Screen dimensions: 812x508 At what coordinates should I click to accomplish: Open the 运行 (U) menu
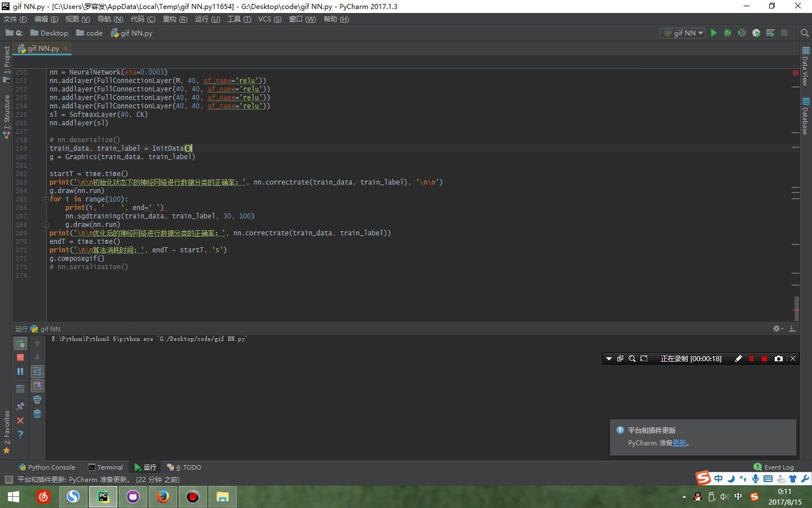coord(208,19)
